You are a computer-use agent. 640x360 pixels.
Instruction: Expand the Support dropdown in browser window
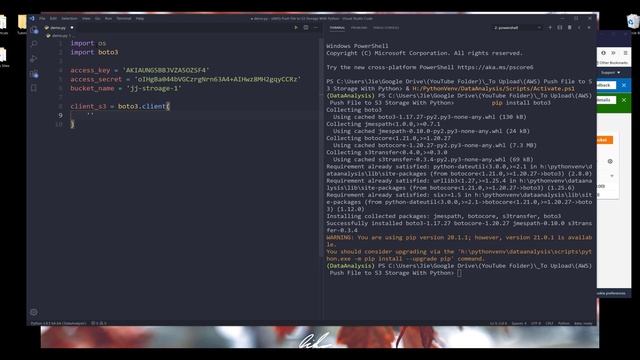[610, 72]
